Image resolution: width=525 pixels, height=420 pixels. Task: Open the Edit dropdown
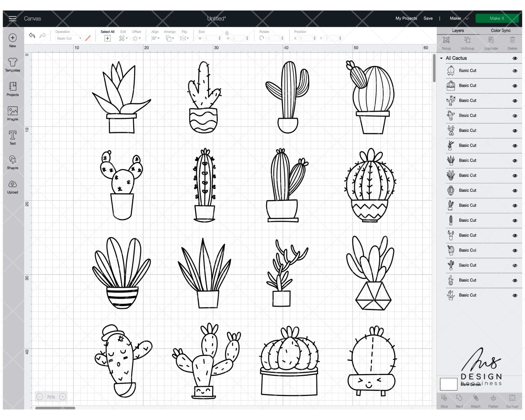(x=123, y=38)
